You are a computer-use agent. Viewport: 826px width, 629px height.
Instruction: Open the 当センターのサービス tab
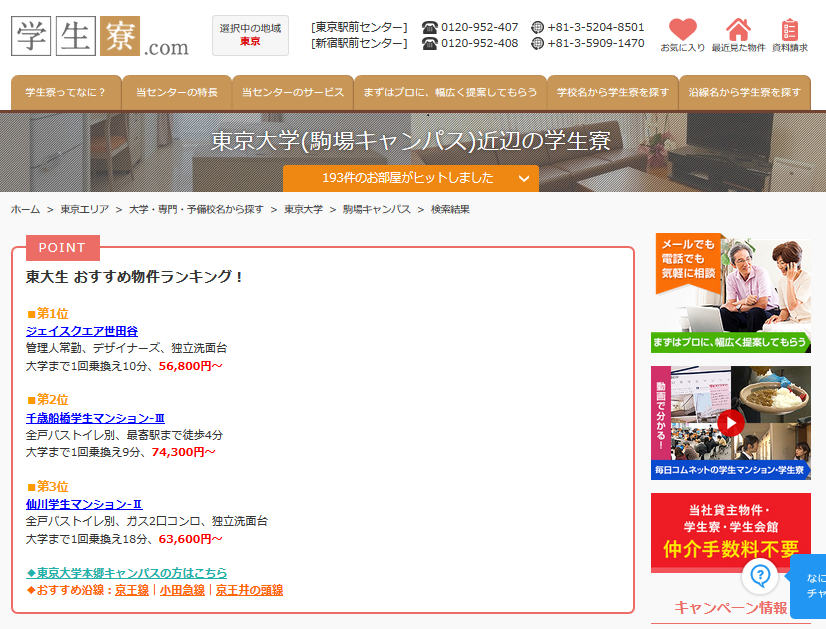coord(293,92)
